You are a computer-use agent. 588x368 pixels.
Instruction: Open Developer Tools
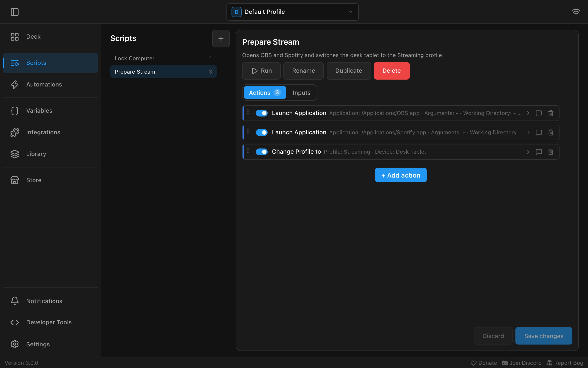pyautogui.click(x=50, y=322)
